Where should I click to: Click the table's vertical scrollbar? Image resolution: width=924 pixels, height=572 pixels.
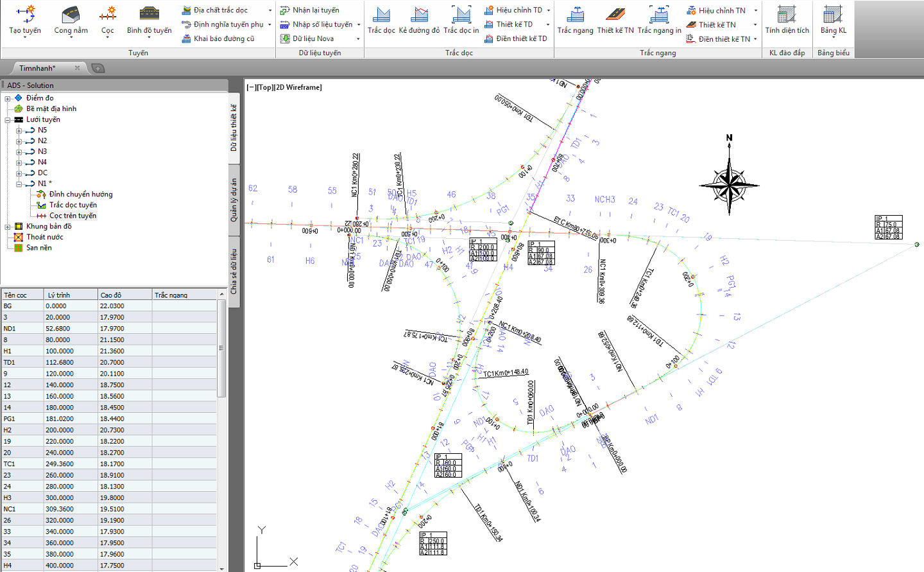tap(221, 349)
